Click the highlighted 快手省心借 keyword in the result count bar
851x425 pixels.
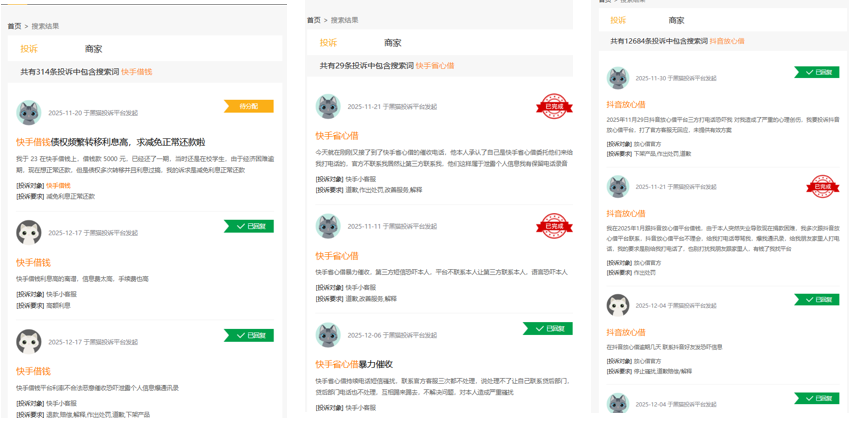(x=435, y=65)
